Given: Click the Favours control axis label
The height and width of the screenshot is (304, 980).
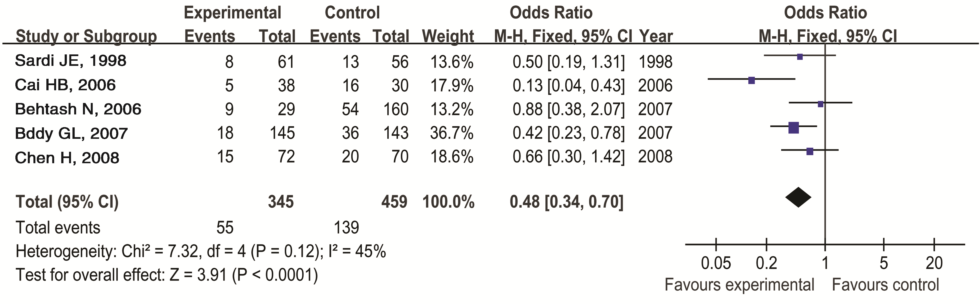Looking at the screenshot, I should pos(885,284).
